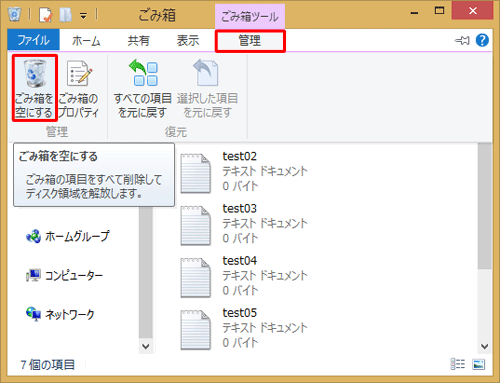500x383 pixels.
Task: Click the test05 document icon
Action: tap(196, 330)
